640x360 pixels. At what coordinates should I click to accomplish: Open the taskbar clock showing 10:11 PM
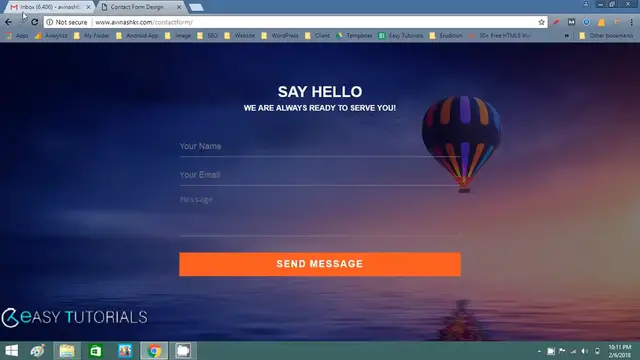620,351
